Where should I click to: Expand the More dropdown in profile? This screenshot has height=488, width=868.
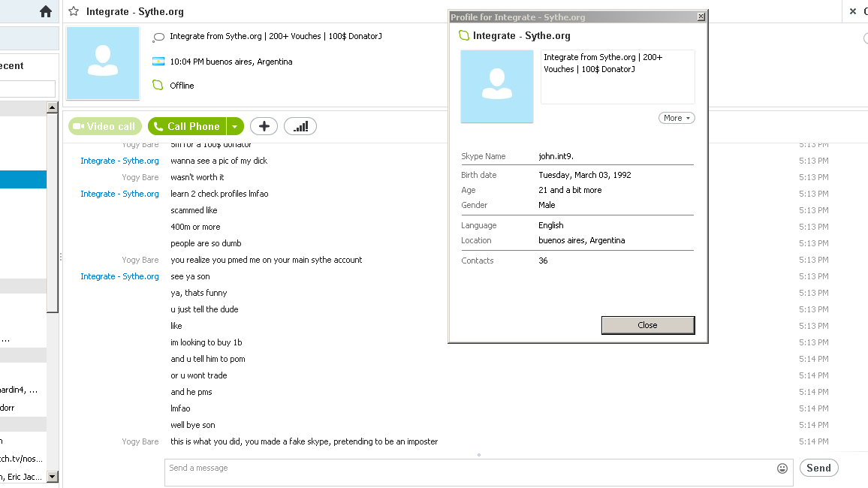[677, 118]
